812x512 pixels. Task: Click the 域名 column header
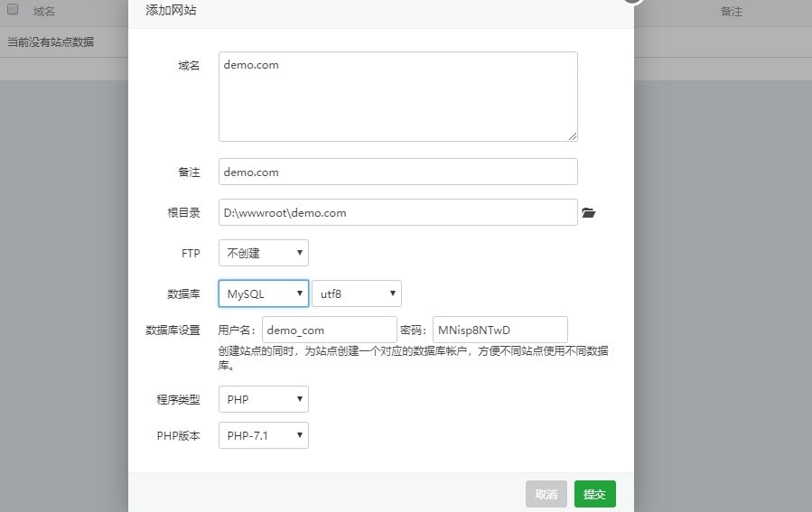click(x=44, y=12)
